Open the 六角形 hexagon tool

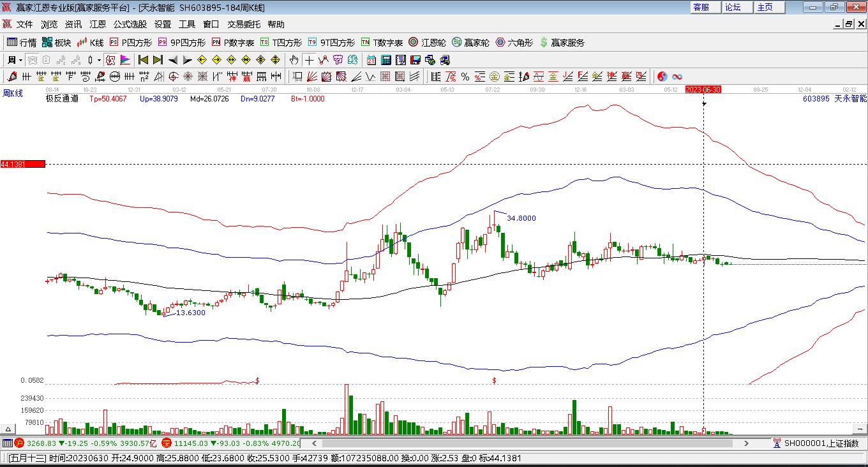tap(514, 43)
